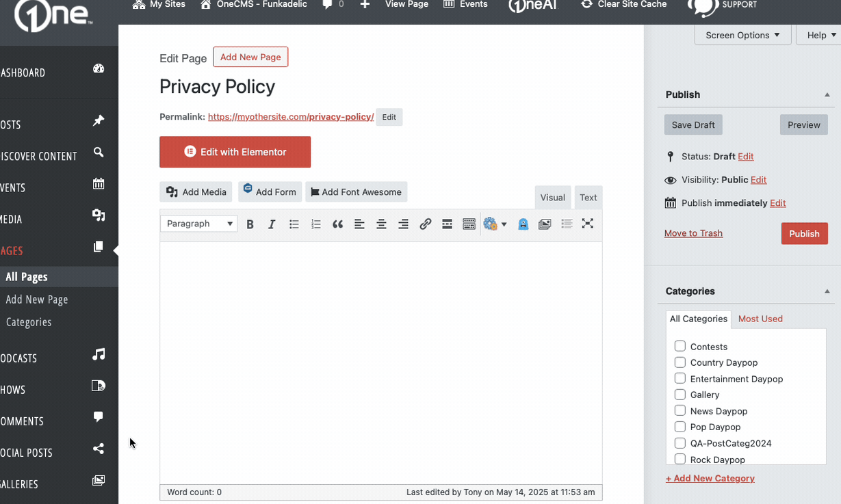The height and width of the screenshot is (504, 841).
Task: Open the Paragraph style dropdown
Action: point(198,224)
